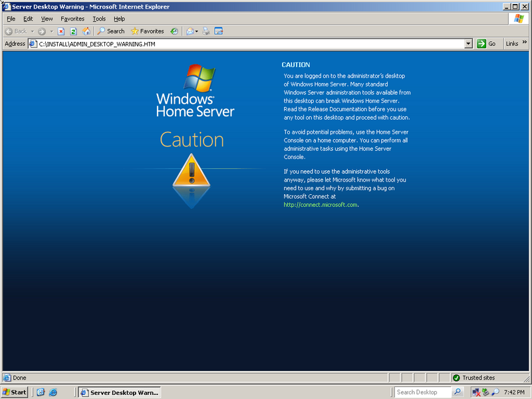
Task: Go to the Home page icon
Action: pyautogui.click(x=86, y=31)
